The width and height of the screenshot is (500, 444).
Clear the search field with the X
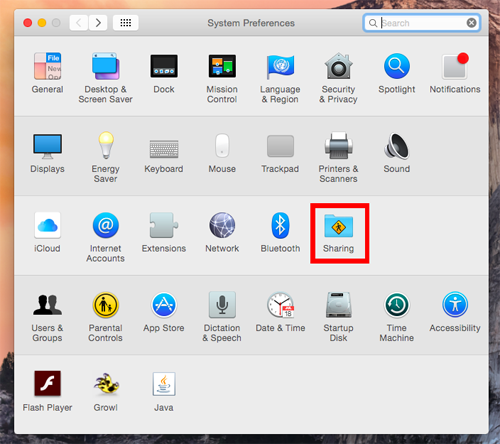471,23
